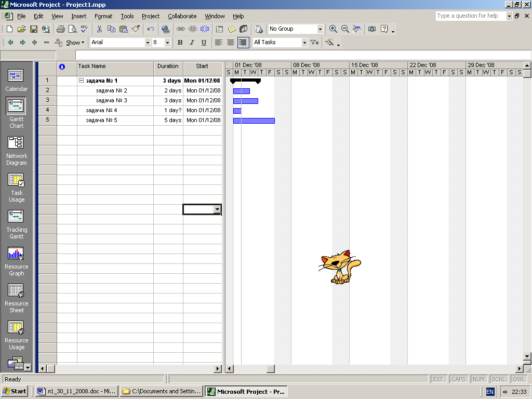Open Microsoft Project Help icon
The image size is (532, 399).
[x=384, y=29]
